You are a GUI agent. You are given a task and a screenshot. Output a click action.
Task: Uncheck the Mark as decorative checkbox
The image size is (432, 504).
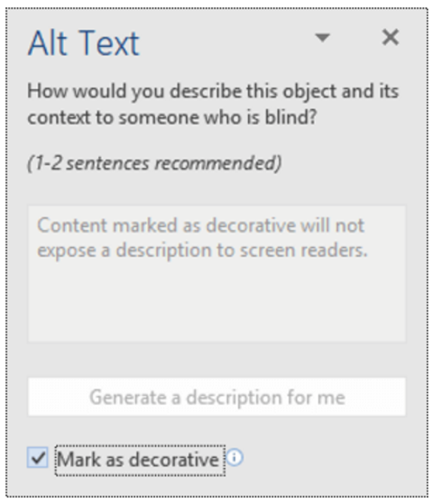click(38, 457)
